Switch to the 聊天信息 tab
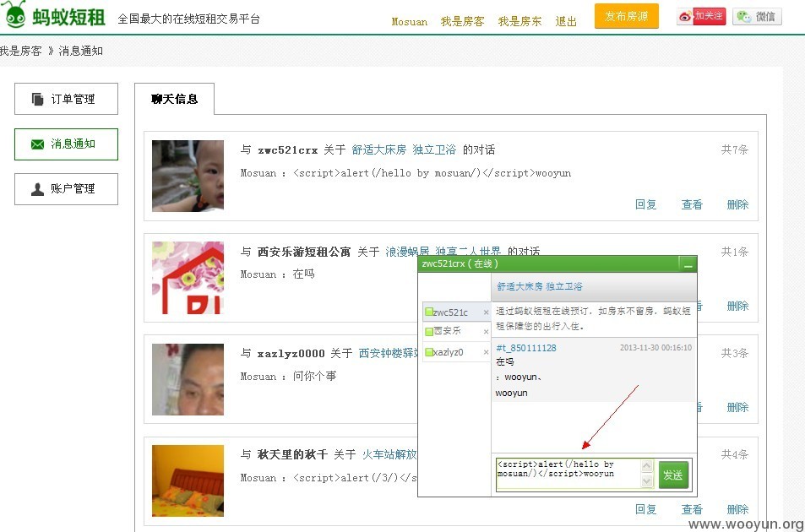The image size is (805, 532). tap(175, 99)
